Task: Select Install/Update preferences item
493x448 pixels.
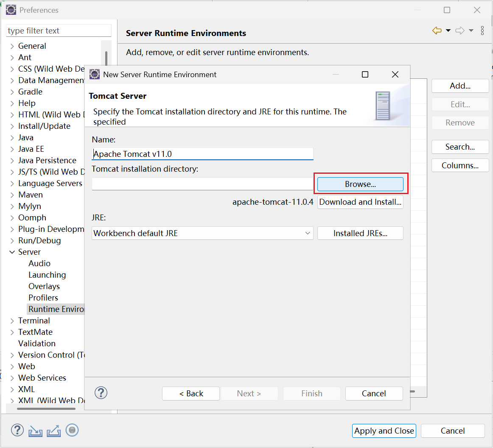Action: click(44, 126)
